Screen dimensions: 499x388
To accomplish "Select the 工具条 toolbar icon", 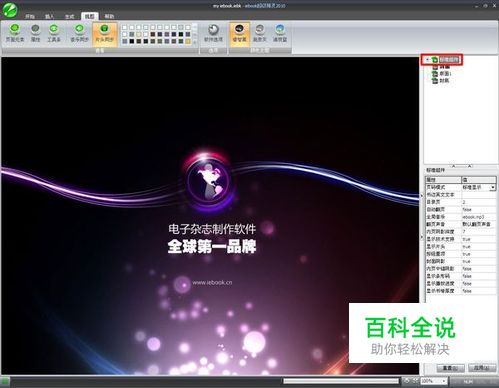I will click(54, 33).
